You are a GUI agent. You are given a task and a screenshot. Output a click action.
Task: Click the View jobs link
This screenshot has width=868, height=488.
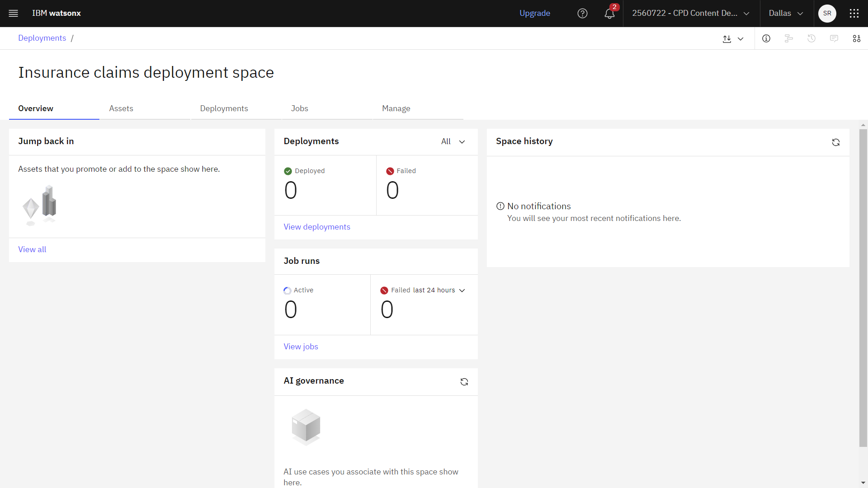tap(301, 347)
